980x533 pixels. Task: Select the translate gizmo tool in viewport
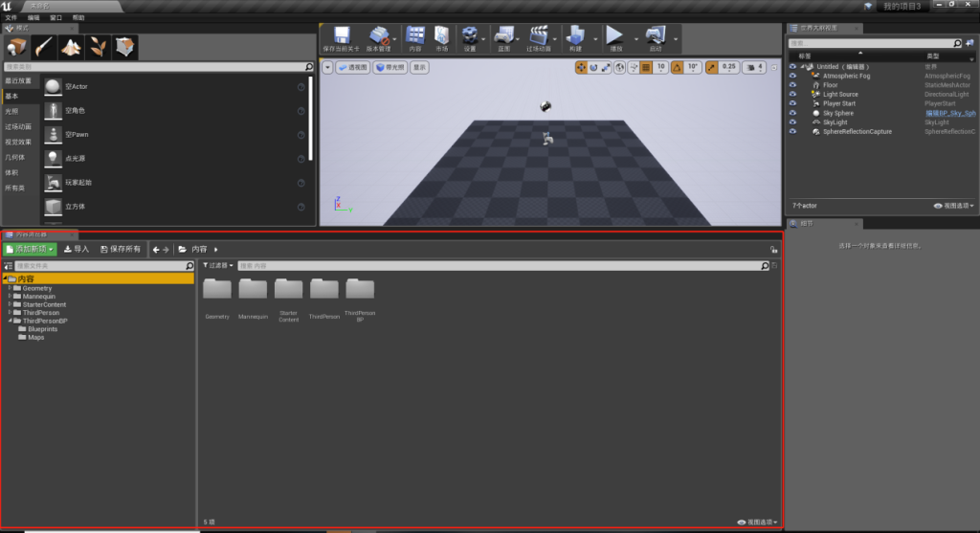[x=581, y=68]
